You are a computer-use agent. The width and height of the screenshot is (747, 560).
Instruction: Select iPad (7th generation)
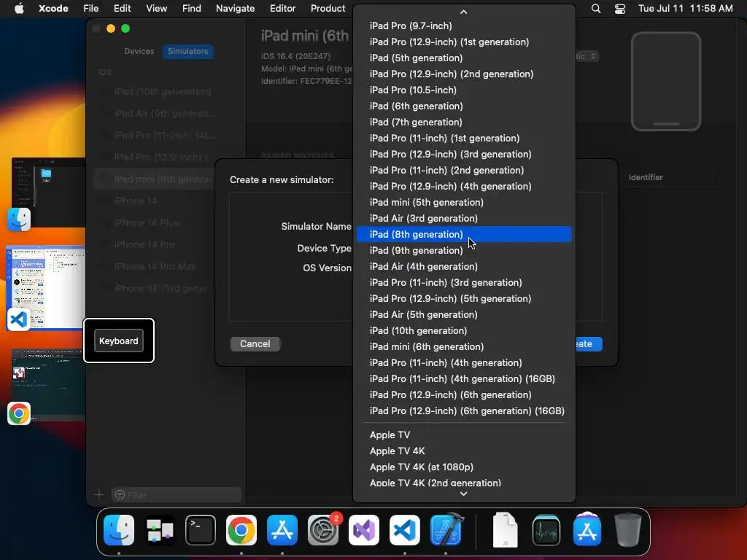tap(463, 122)
